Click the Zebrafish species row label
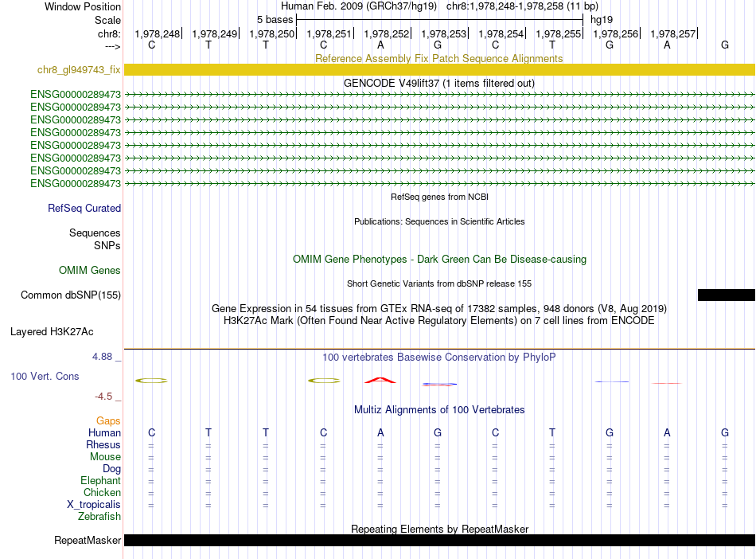Image resolution: width=756 pixels, height=559 pixels. tap(99, 517)
